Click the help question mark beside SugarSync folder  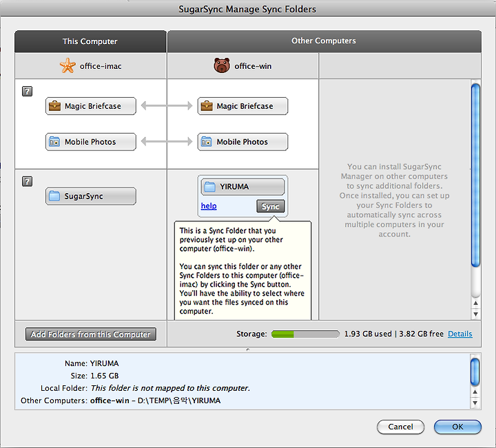(x=27, y=181)
